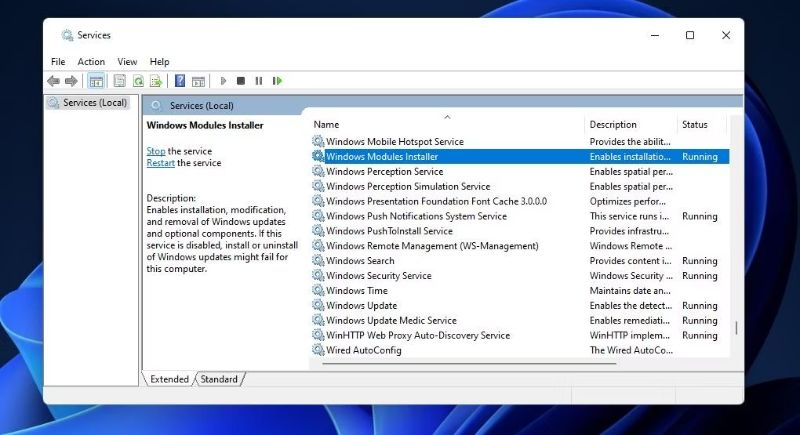
Task: Select Services (Local) in the tree
Action: (95, 103)
